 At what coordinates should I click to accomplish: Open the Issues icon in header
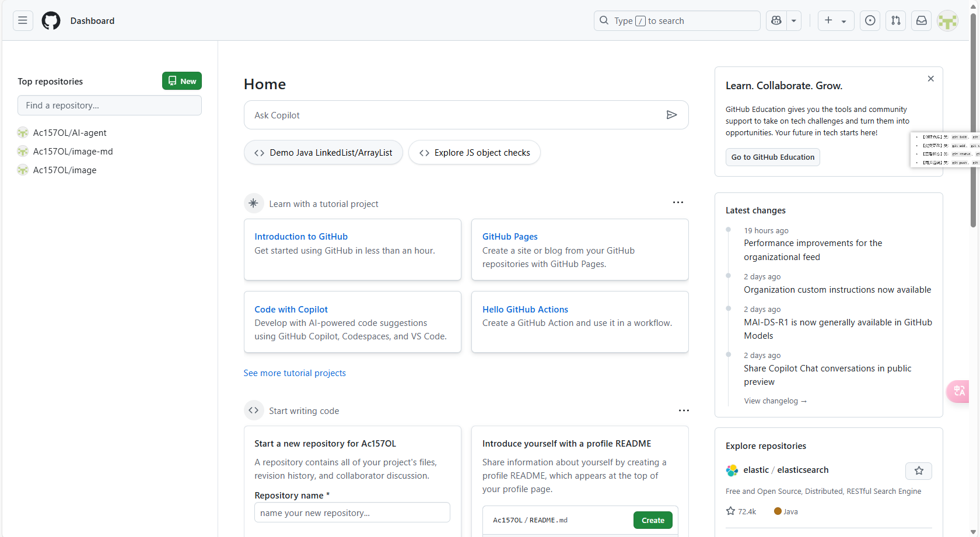[870, 20]
